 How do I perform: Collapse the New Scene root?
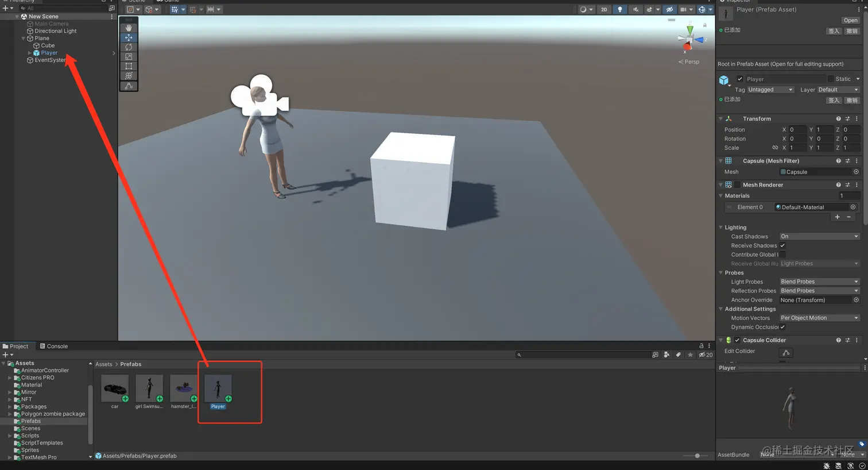pos(17,17)
